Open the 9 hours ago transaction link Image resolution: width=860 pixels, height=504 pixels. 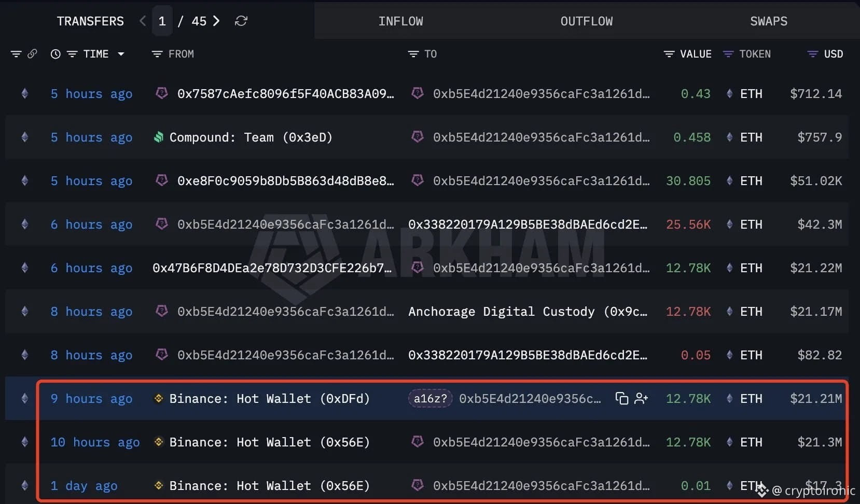[91, 399]
